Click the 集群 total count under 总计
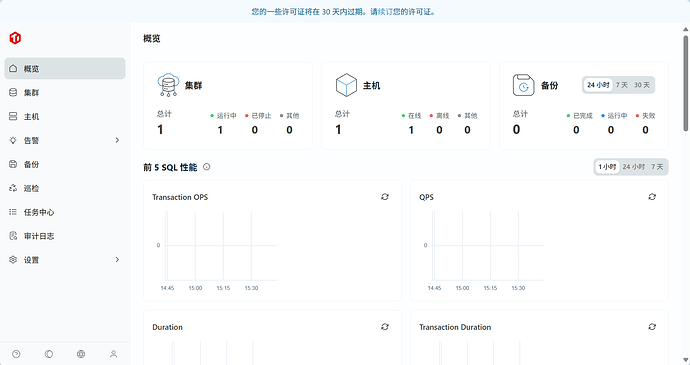This screenshot has height=365, width=690. pos(160,129)
